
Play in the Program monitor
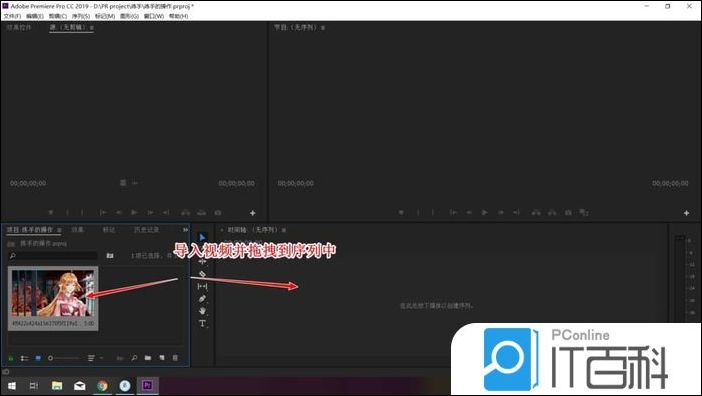[x=484, y=213]
